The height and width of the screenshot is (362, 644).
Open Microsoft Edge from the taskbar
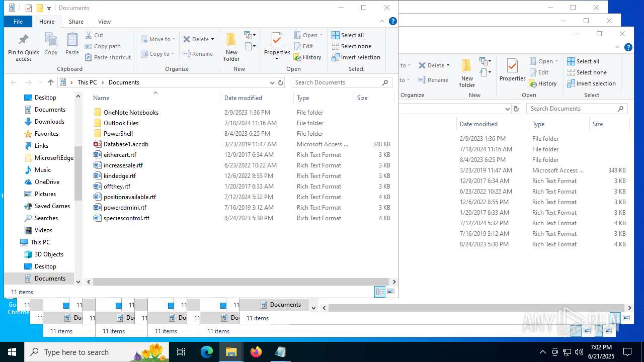tap(207, 352)
